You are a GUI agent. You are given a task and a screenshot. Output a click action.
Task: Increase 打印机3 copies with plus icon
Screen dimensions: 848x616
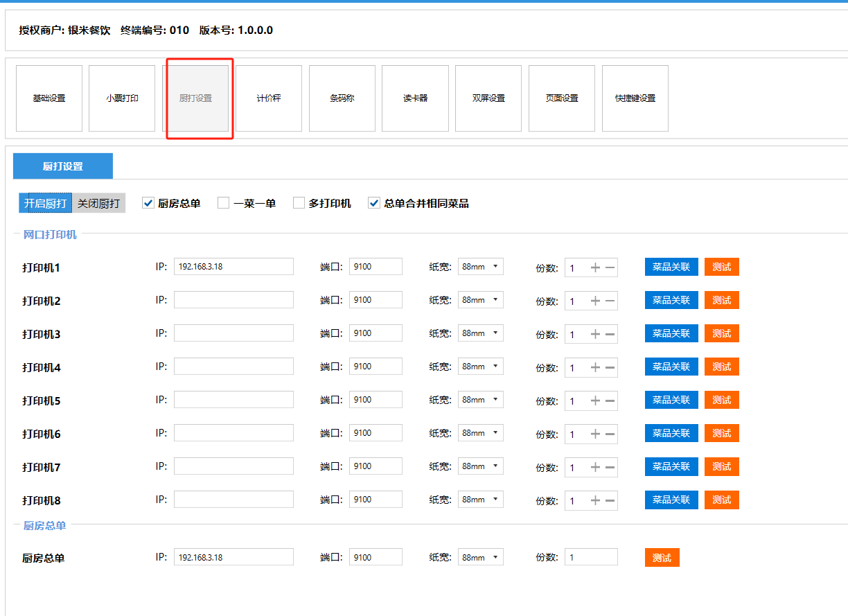point(595,334)
